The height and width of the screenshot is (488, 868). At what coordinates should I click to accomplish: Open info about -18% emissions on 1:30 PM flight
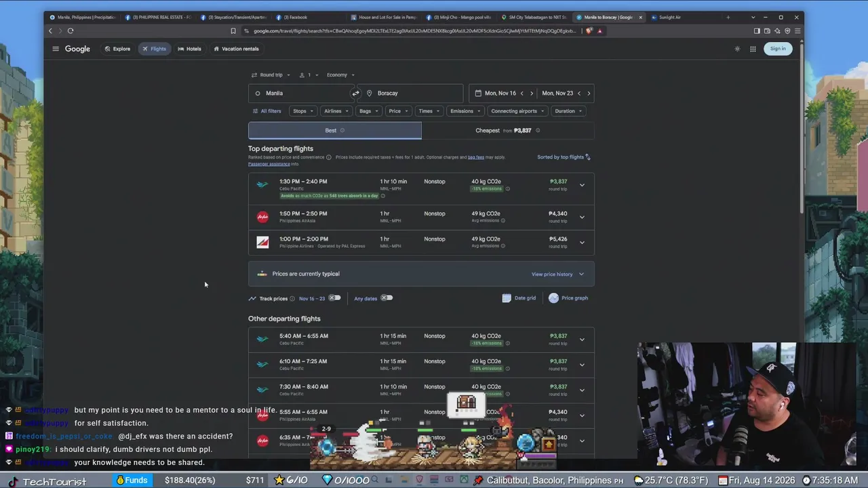pyautogui.click(x=507, y=188)
